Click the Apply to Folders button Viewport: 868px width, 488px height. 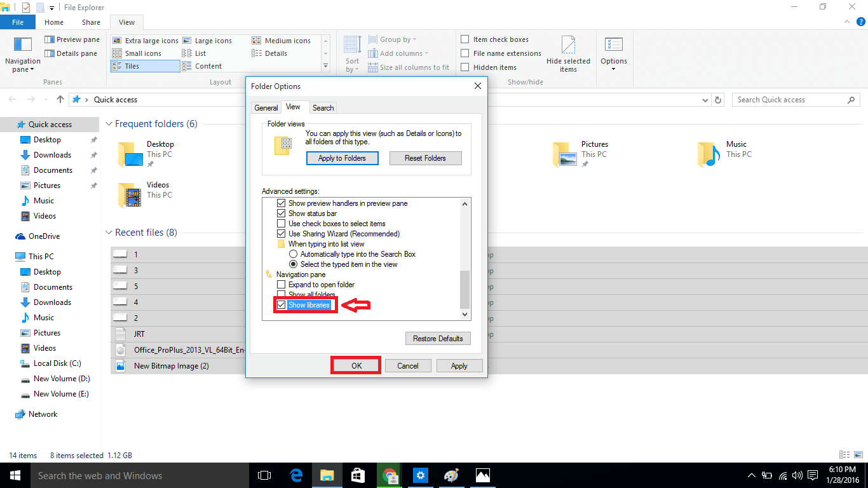pos(342,158)
